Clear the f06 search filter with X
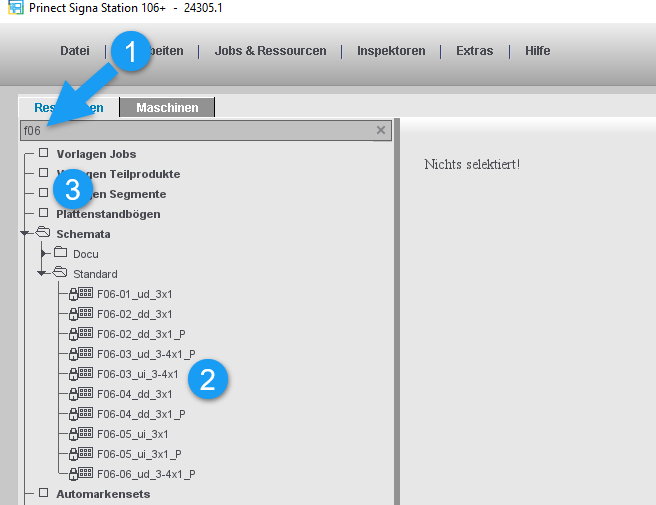The image size is (656, 505). 381,130
